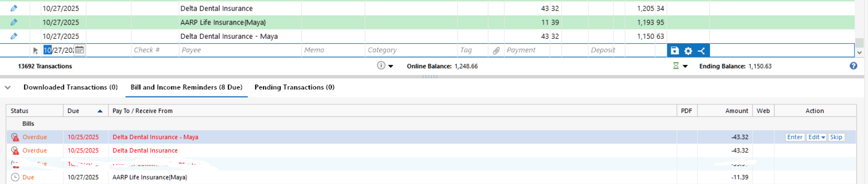Edit the Delta Dental Insurance 1,205.34 register row

14,8
